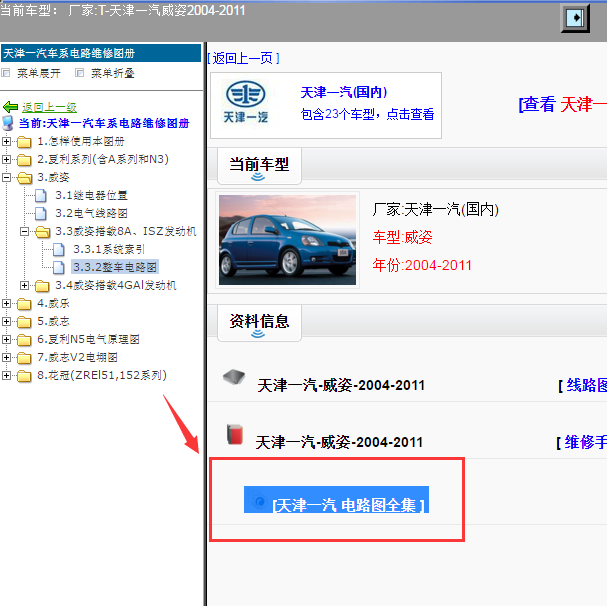Click the Tianjin FAW logo image

click(x=245, y=102)
